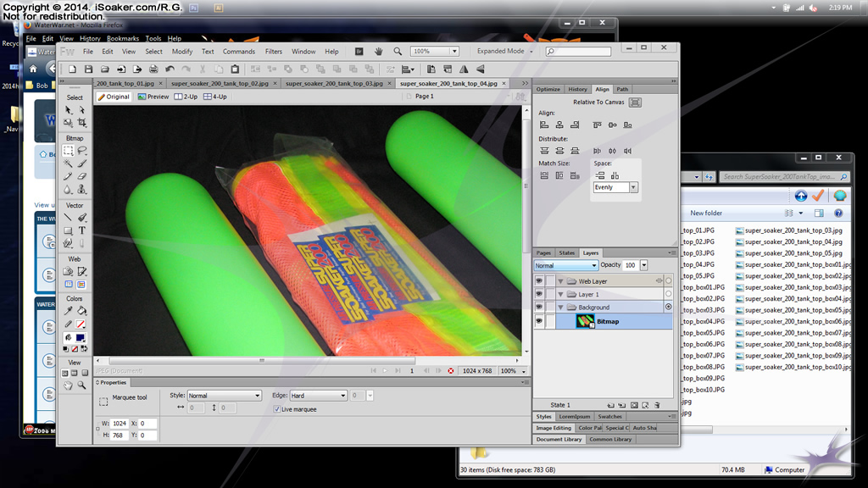Open the layer blend mode Normal dropdown

(x=565, y=265)
